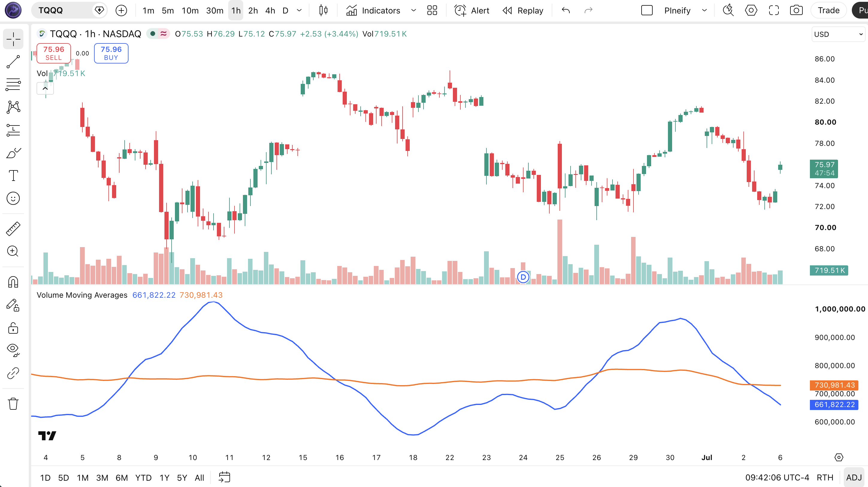Hide all drawings with eye icon
Viewport: 868px width, 487px height.
(x=13, y=350)
